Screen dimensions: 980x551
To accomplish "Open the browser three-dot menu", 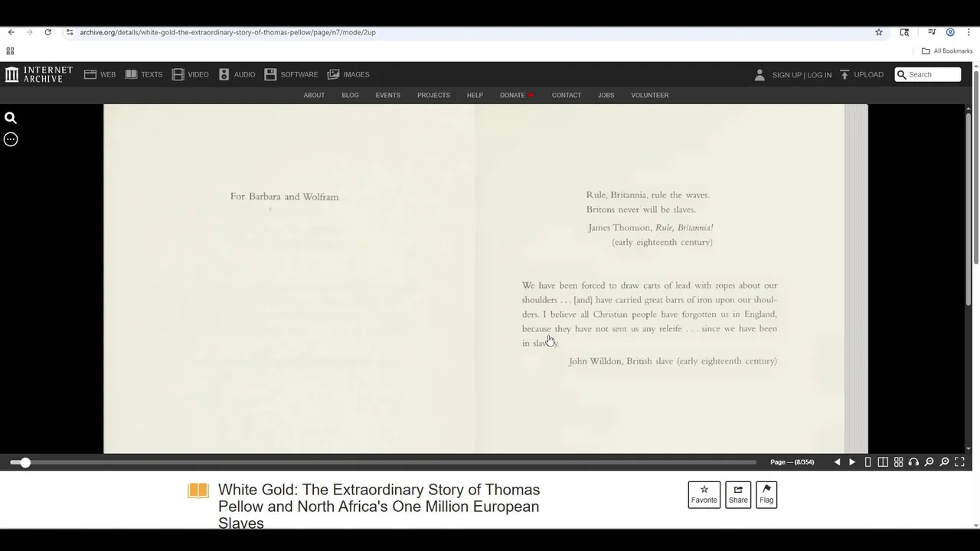I will (x=969, y=32).
